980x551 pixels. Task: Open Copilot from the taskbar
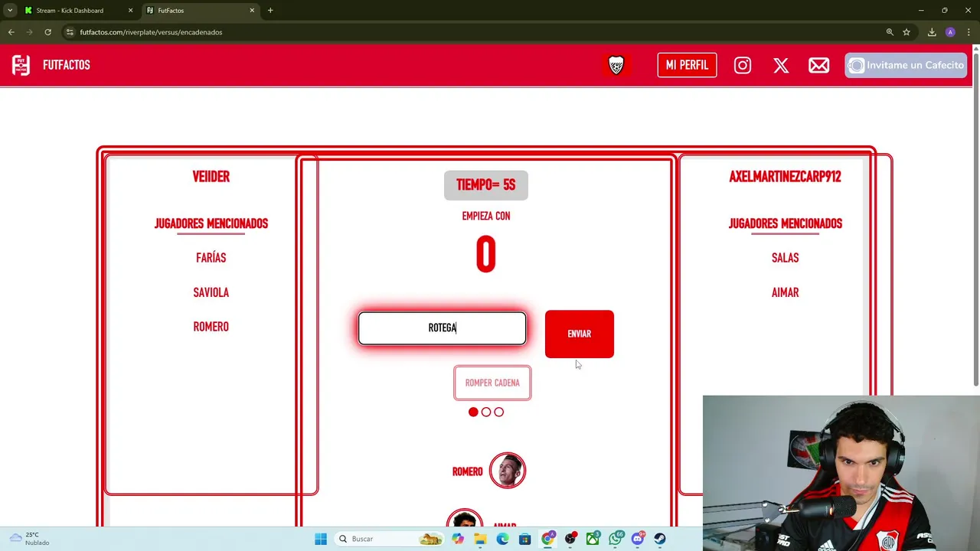tap(458, 539)
